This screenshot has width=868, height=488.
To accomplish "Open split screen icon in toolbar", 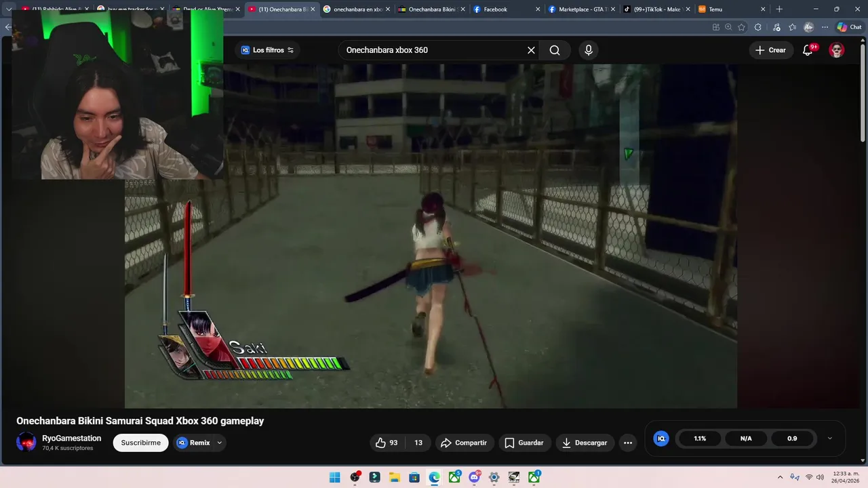I will [x=715, y=27].
